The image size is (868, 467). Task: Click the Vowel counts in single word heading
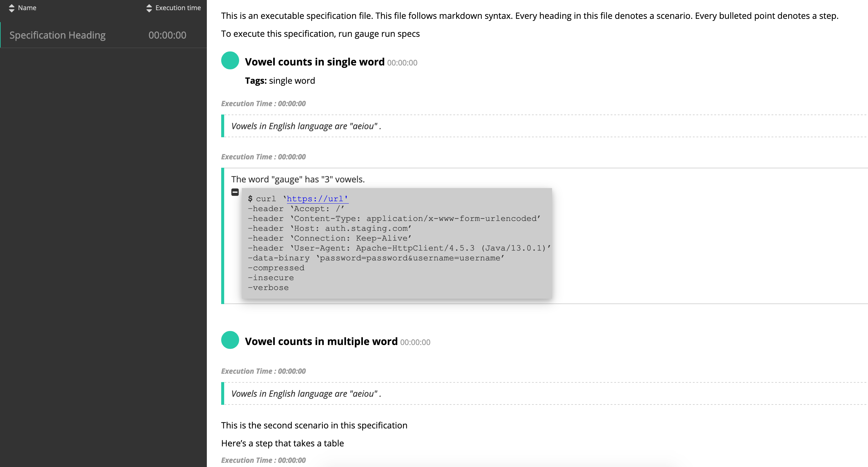[x=315, y=62]
